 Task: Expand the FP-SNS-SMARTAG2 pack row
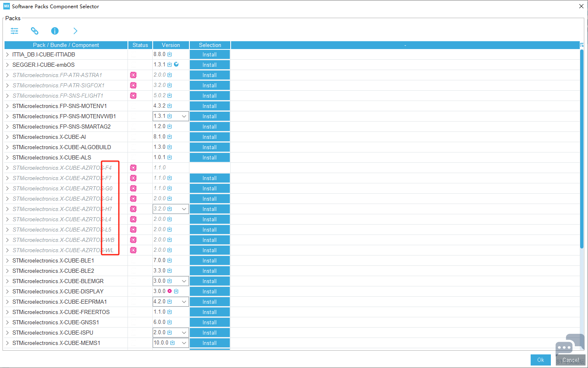click(x=7, y=127)
